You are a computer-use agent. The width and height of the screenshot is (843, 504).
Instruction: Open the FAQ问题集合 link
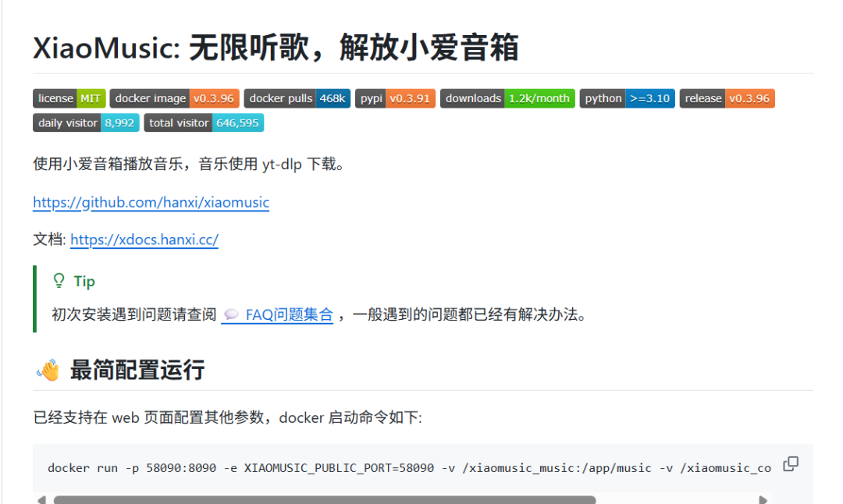point(277,314)
